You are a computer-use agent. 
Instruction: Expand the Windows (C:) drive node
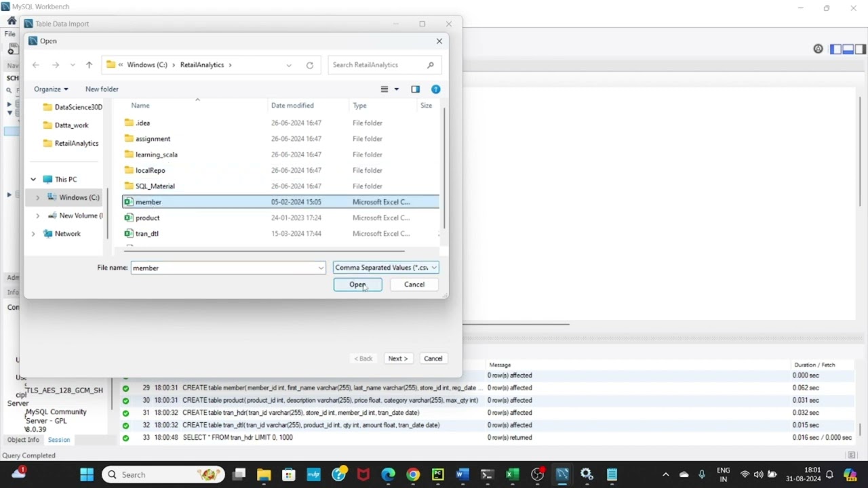point(37,197)
